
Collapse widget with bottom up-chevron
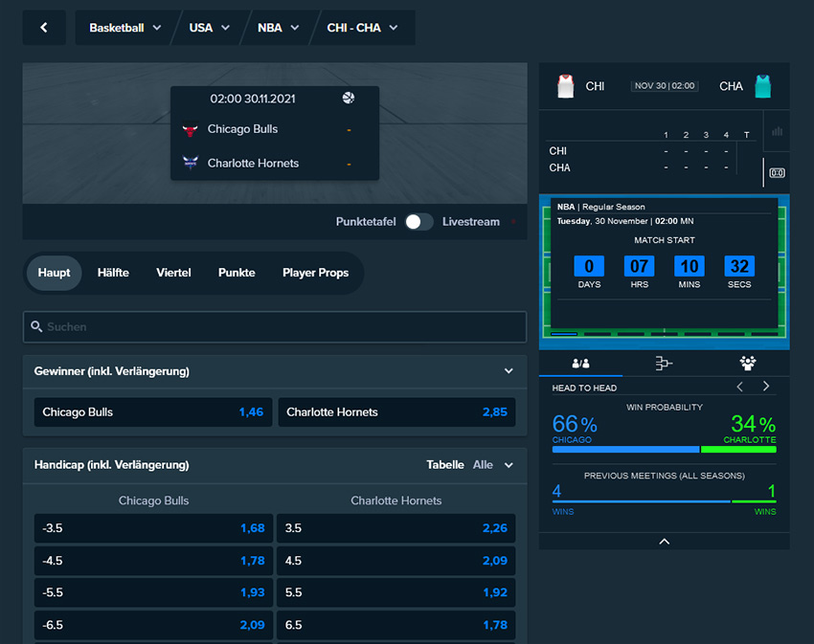click(x=664, y=542)
